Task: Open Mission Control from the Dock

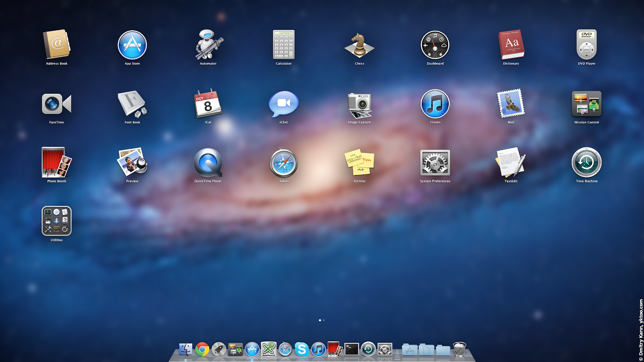Action: pyautogui.click(x=235, y=350)
